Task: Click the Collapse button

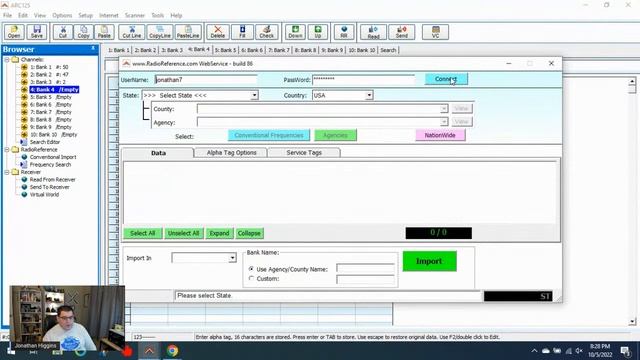Action: click(x=249, y=233)
